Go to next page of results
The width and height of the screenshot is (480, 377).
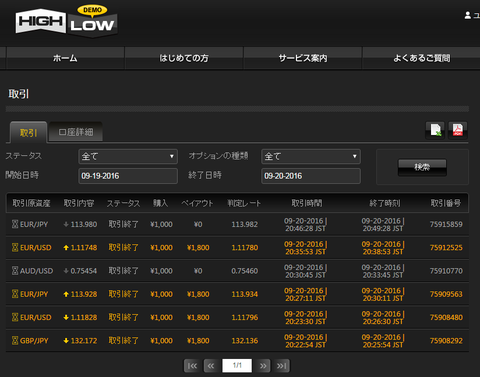(263, 366)
